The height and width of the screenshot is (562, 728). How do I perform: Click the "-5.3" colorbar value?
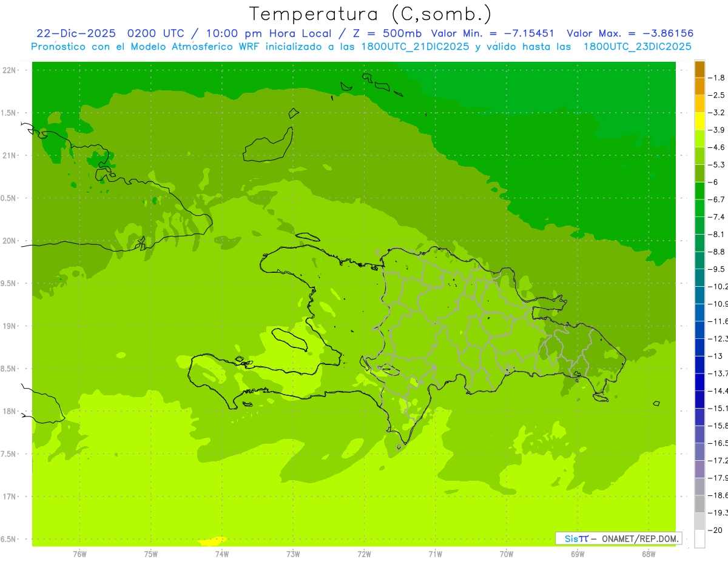tap(717, 165)
